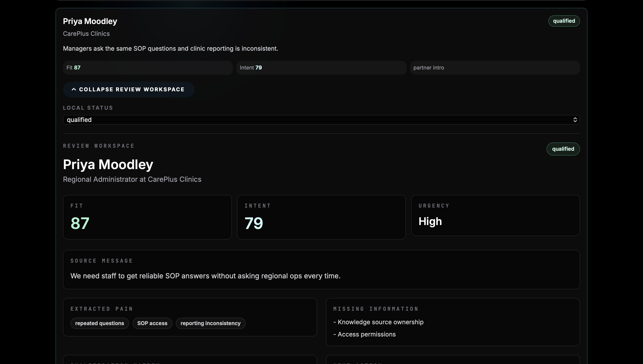Click the CarePlus Clinics company name
The height and width of the screenshot is (364, 643).
tap(86, 34)
